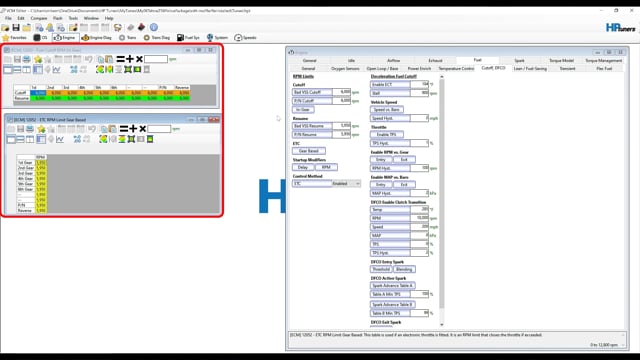640x360 pixels.
Task: Click the Spark Advance Table A button
Action: coord(392,286)
